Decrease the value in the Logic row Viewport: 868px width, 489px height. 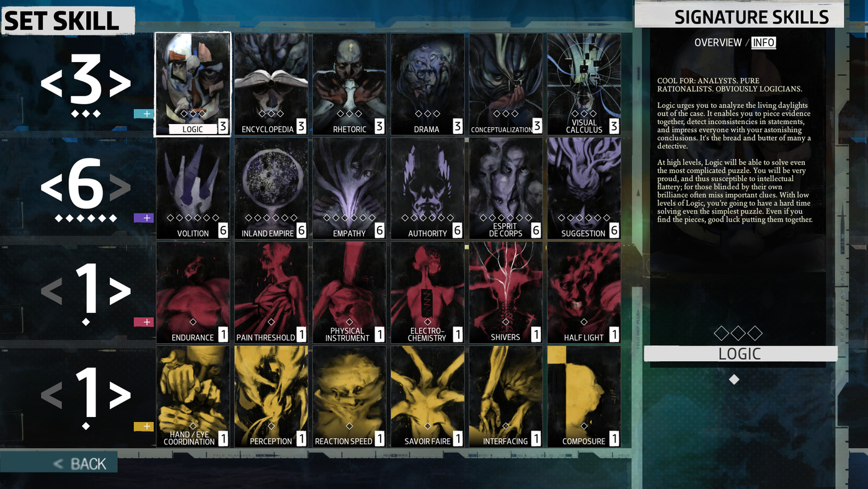pyautogui.click(x=51, y=84)
